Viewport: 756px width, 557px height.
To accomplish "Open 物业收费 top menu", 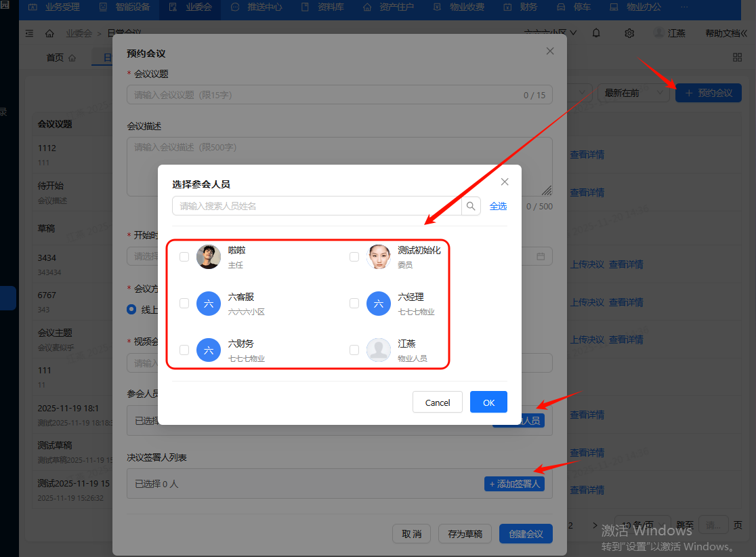I will click(459, 7).
